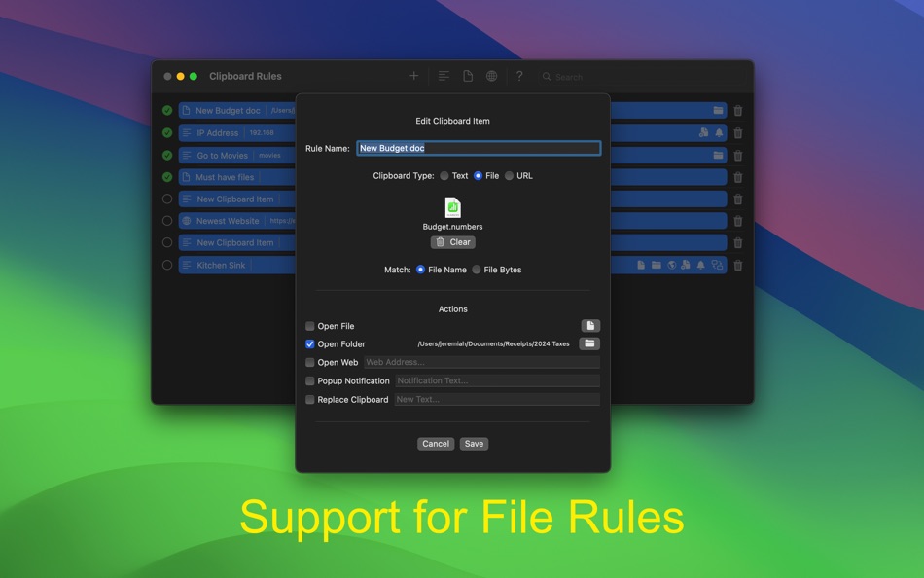This screenshot has height=578, width=924.
Task: Uncheck the Open Folder checkbox
Action: click(x=309, y=343)
